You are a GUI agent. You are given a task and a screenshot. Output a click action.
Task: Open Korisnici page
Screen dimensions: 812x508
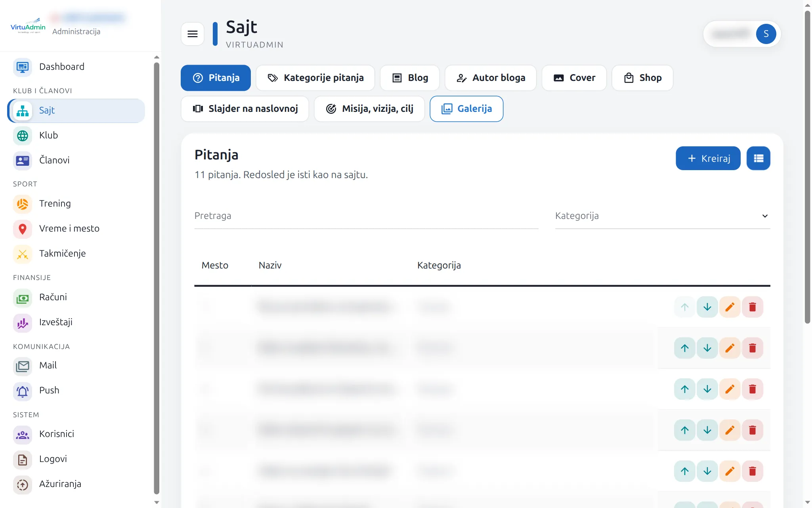click(76, 434)
